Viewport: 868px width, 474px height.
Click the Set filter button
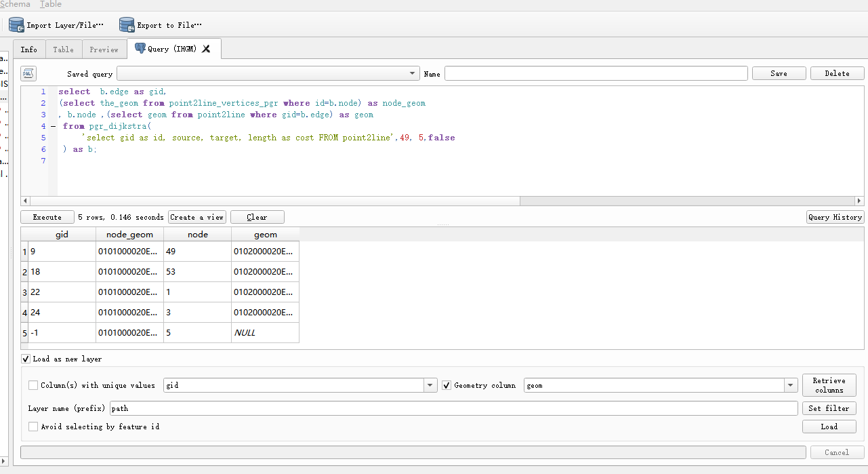pyautogui.click(x=829, y=408)
